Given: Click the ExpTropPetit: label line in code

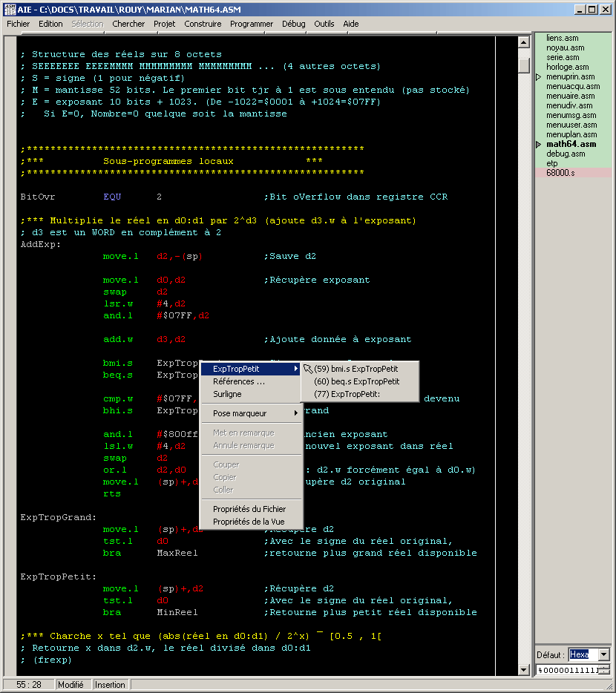Looking at the screenshot, I should [58, 577].
